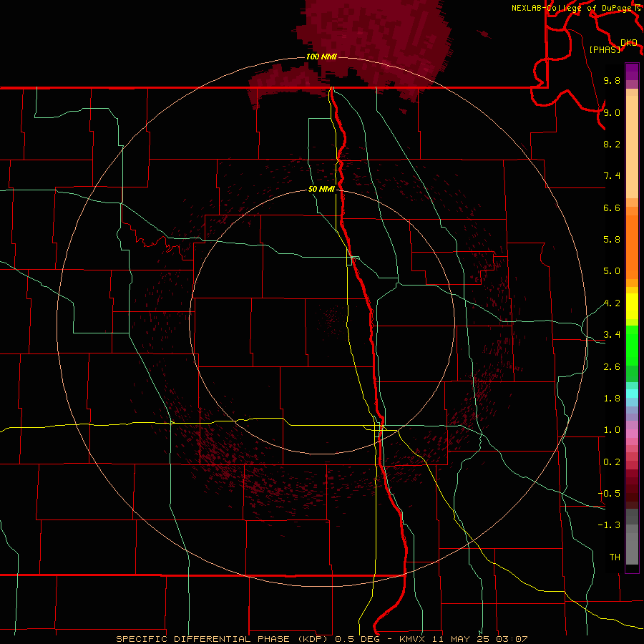Click the 8.2 color scale label

pos(612,144)
